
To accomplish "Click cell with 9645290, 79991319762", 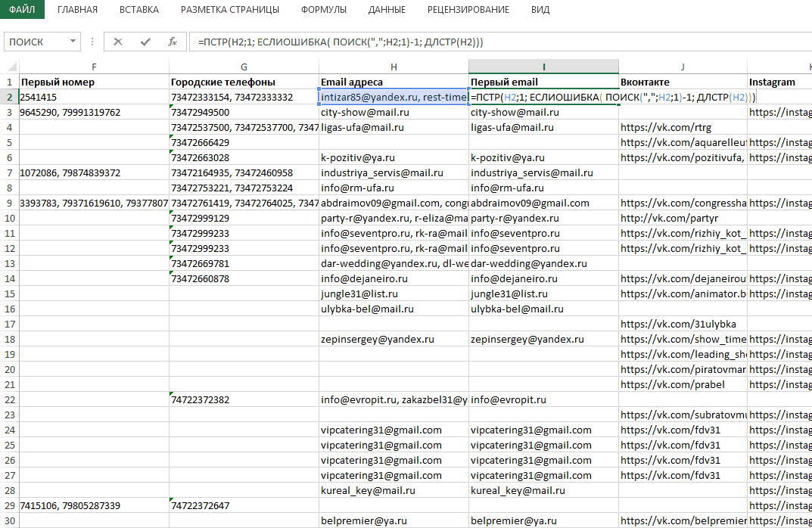I will pyautogui.click(x=94, y=112).
